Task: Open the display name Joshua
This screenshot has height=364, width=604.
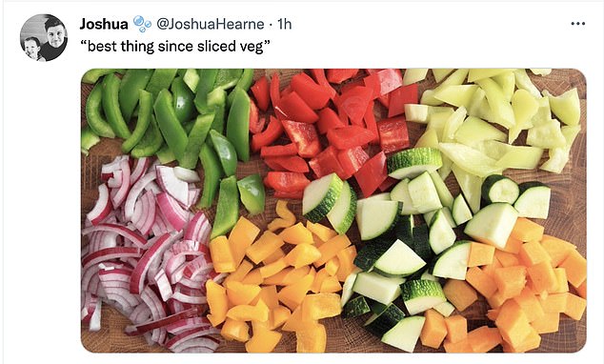Action: pos(104,24)
